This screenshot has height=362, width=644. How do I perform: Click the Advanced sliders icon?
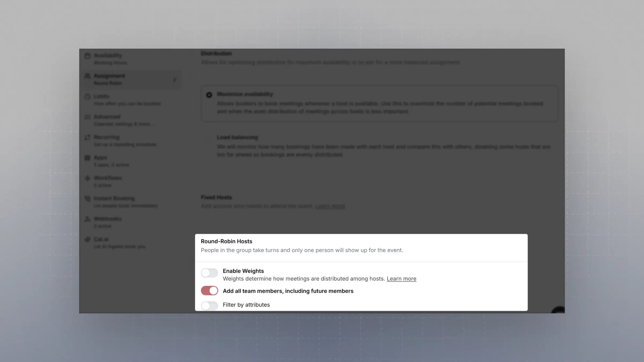coord(87,117)
